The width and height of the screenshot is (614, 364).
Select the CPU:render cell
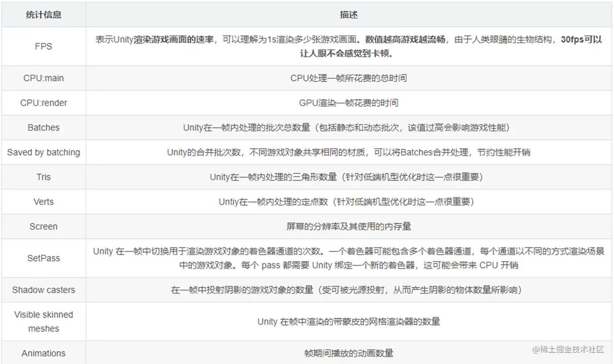click(x=44, y=103)
